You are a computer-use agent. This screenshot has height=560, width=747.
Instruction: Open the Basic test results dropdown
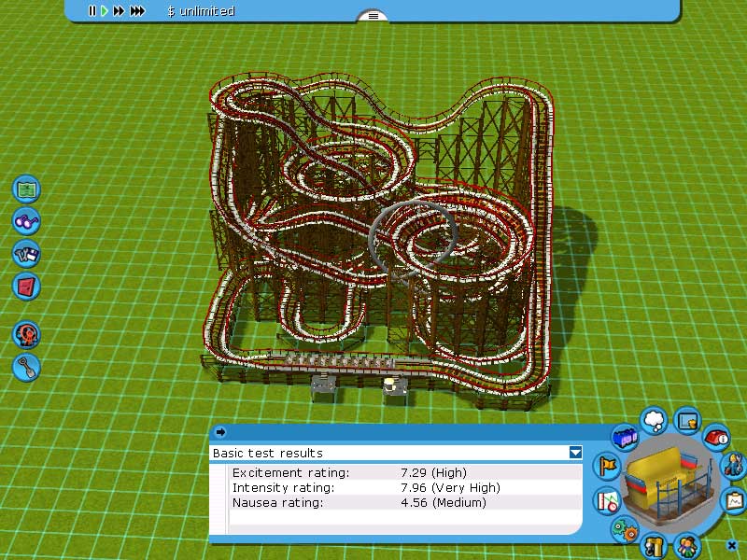click(x=575, y=453)
